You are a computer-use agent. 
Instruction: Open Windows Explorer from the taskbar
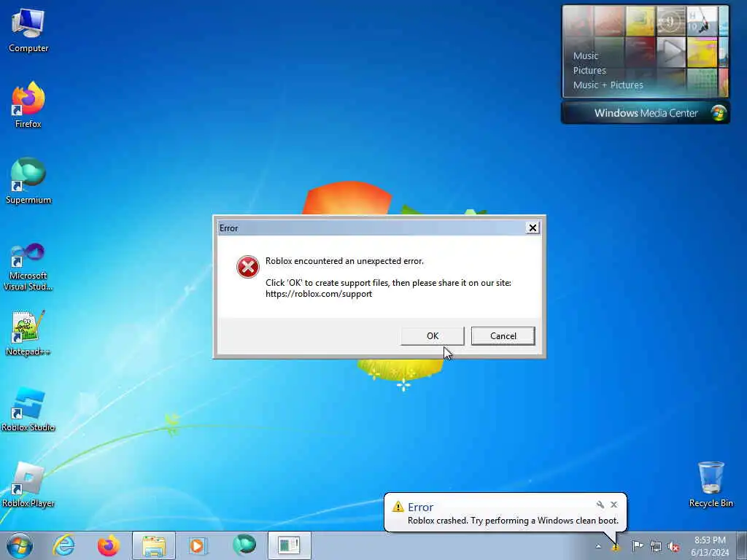point(154,545)
